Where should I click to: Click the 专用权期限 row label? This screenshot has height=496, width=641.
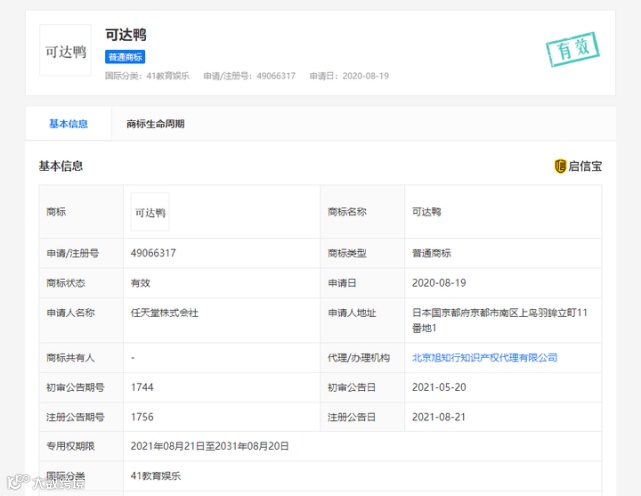coord(70,446)
